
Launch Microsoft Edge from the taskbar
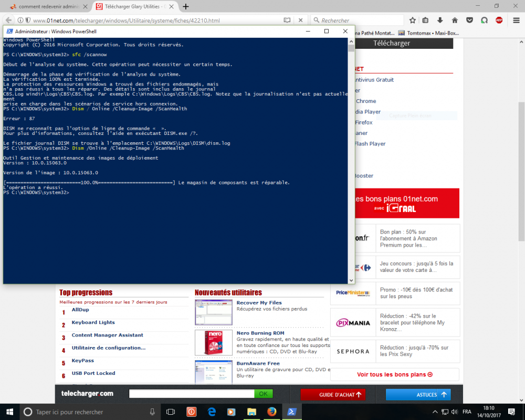(x=212, y=412)
